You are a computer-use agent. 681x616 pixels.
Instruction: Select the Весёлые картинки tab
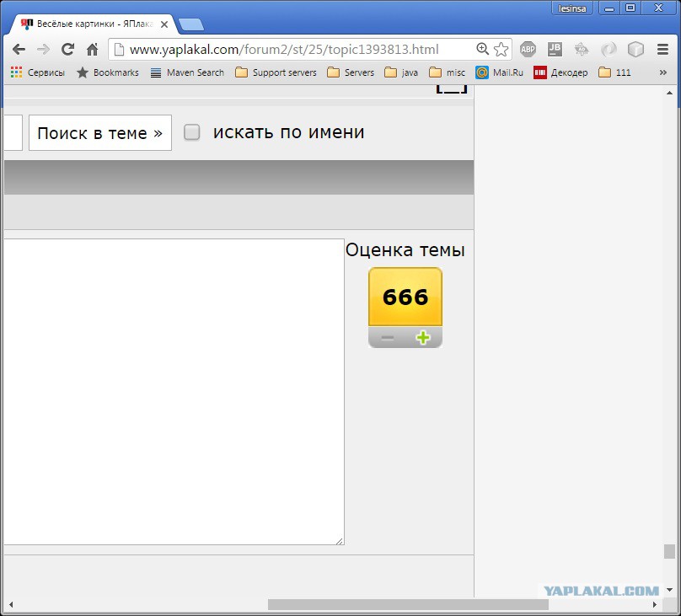[91, 24]
